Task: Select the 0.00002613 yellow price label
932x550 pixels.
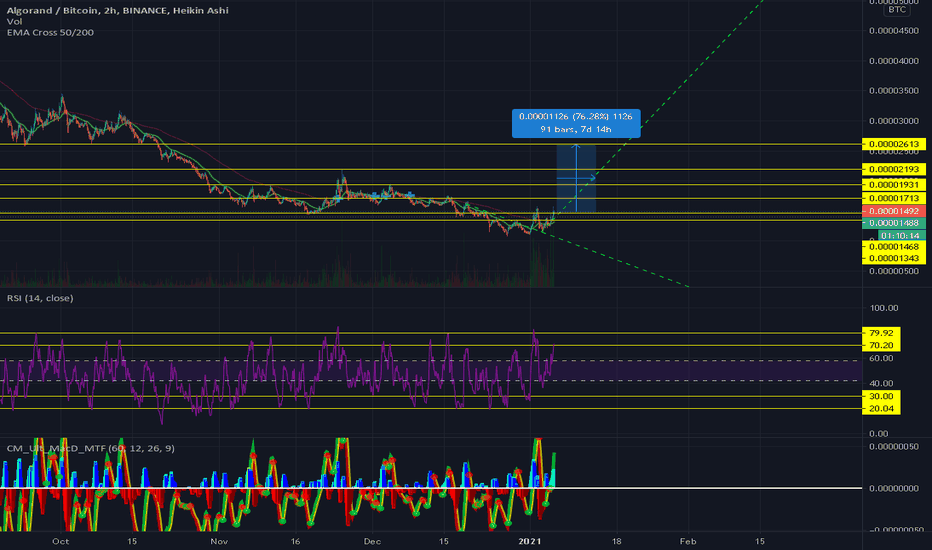Action: coord(894,144)
